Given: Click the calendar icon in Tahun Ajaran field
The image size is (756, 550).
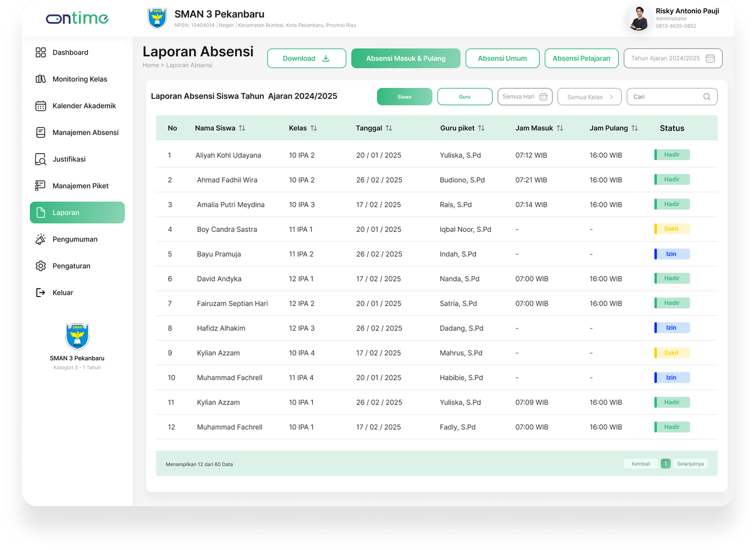Looking at the screenshot, I should click(710, 58).
